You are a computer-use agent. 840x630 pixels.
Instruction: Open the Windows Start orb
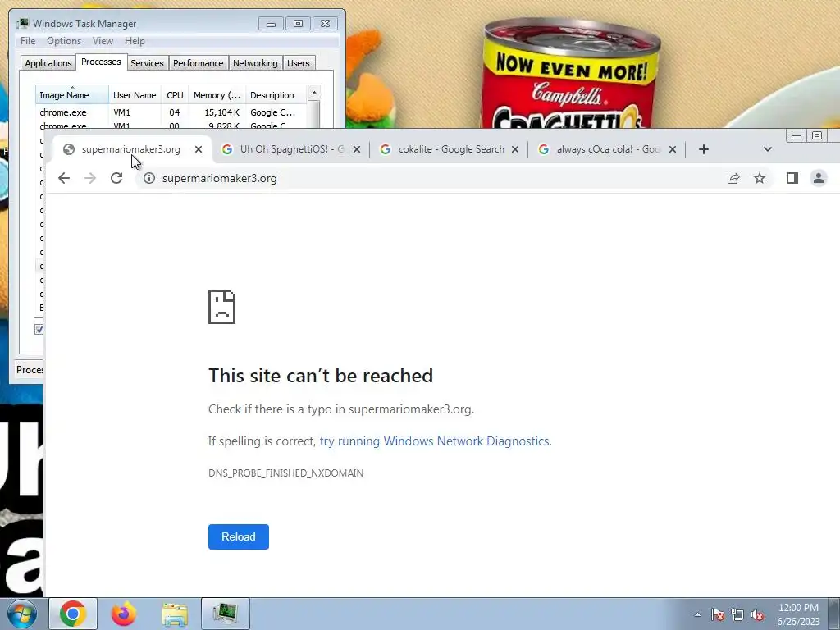click(22, 614)
